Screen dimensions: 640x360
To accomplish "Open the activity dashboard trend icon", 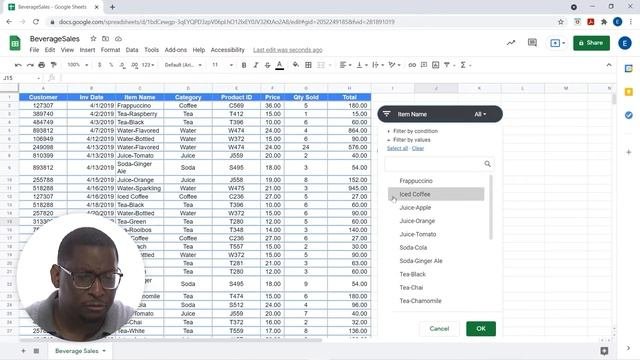I will [511, 42].
